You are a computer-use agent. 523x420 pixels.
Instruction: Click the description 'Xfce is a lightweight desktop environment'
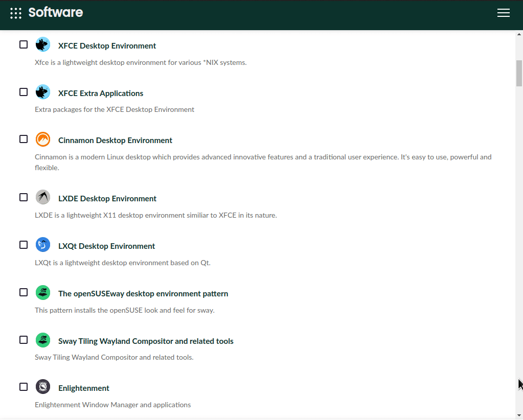141,63
